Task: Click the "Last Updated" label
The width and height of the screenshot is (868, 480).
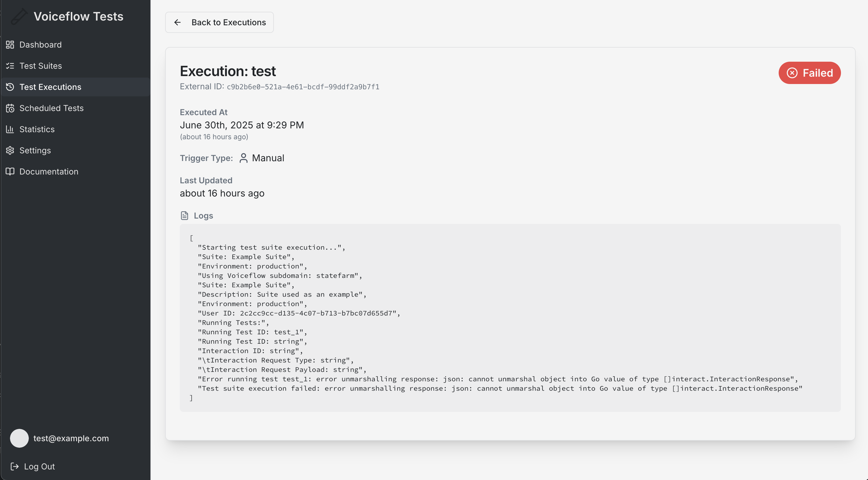Action: [206, 181]
